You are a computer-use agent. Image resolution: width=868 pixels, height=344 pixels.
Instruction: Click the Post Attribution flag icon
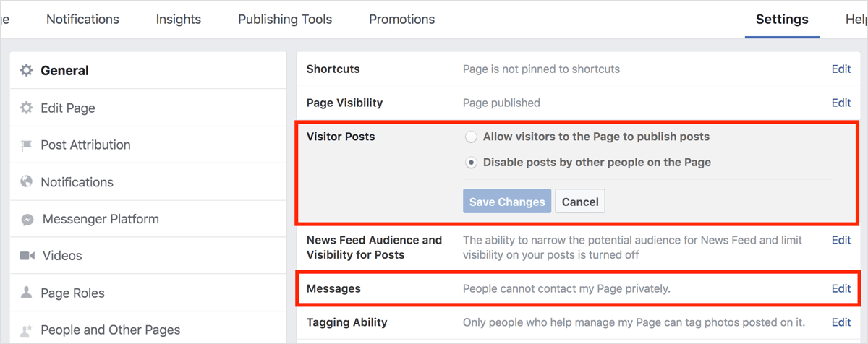27,145
